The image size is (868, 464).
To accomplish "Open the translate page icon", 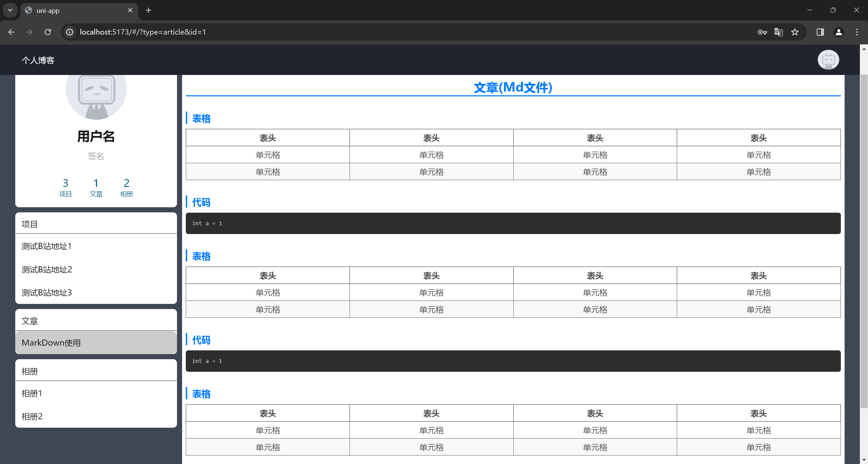I will tap(778, 32).
